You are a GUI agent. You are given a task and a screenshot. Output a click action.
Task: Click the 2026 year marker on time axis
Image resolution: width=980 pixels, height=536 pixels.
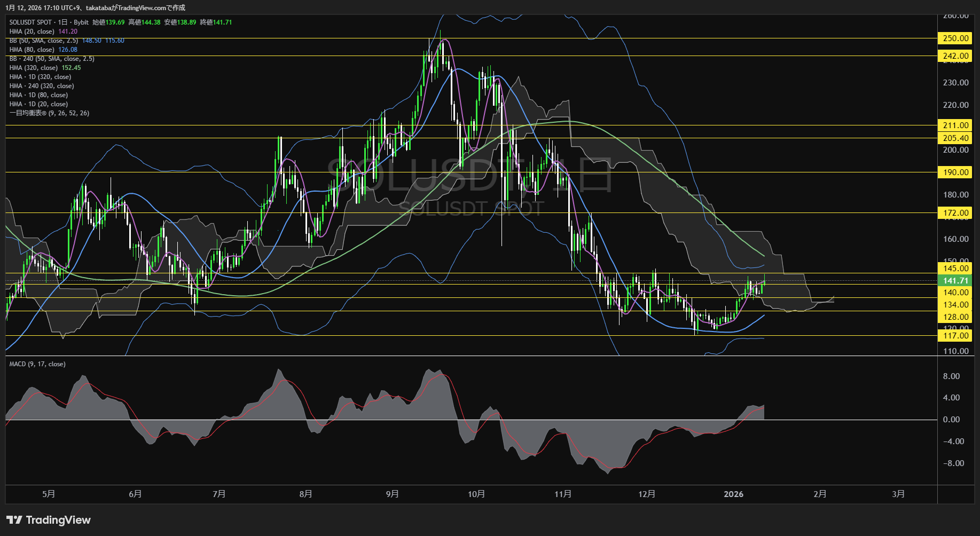coord(733,494)
